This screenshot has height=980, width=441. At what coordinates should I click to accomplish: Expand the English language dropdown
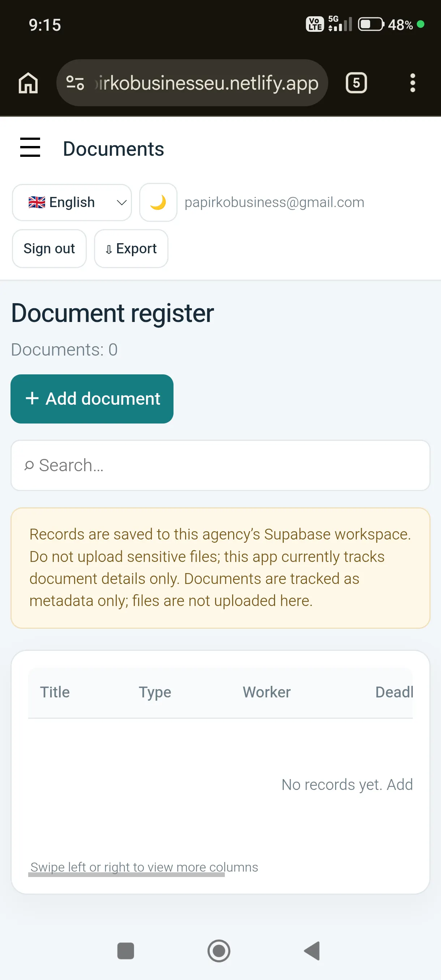(x=72, y=202)
